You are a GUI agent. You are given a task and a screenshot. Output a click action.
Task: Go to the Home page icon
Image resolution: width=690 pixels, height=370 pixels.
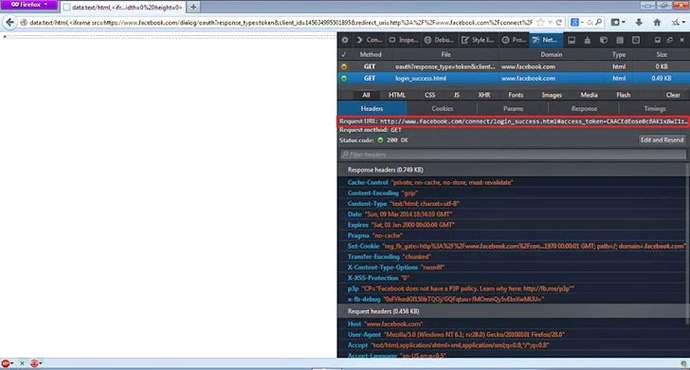click(x=657, y=22)
